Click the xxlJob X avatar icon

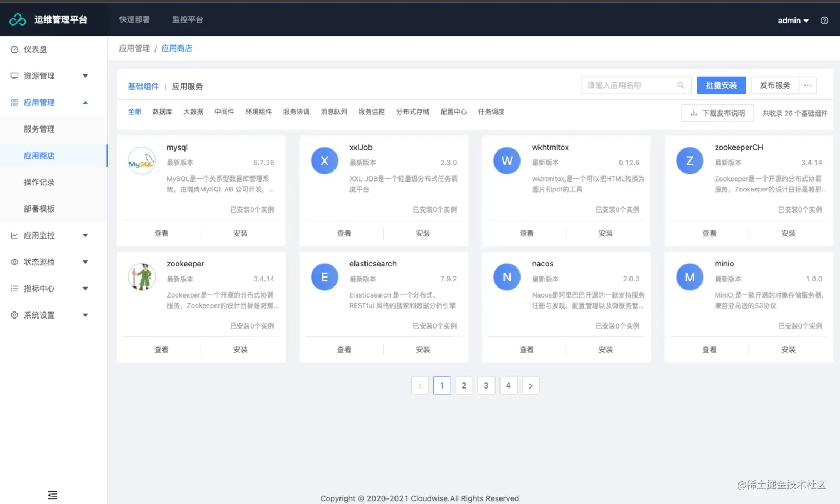point(324,161)
